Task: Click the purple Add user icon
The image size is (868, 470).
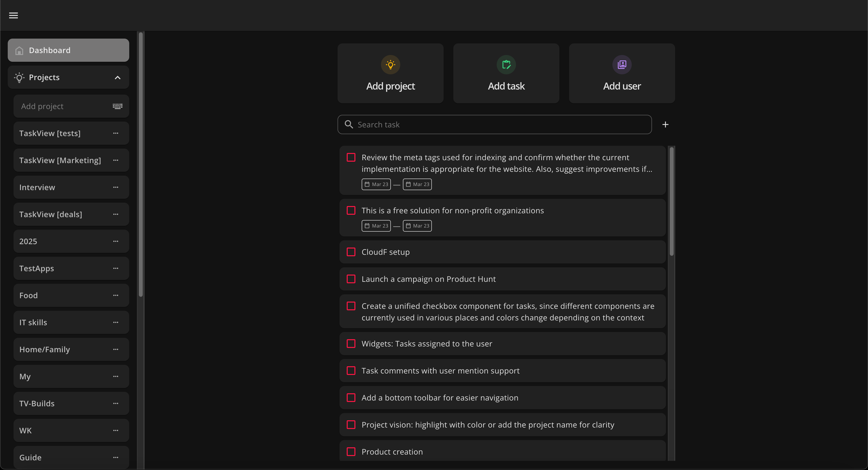Action: coord(622,64)
